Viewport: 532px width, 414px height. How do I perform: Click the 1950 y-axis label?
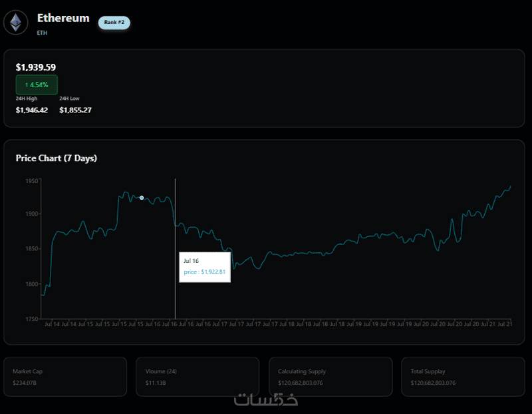pyautogui.click(x=31, y=181)
